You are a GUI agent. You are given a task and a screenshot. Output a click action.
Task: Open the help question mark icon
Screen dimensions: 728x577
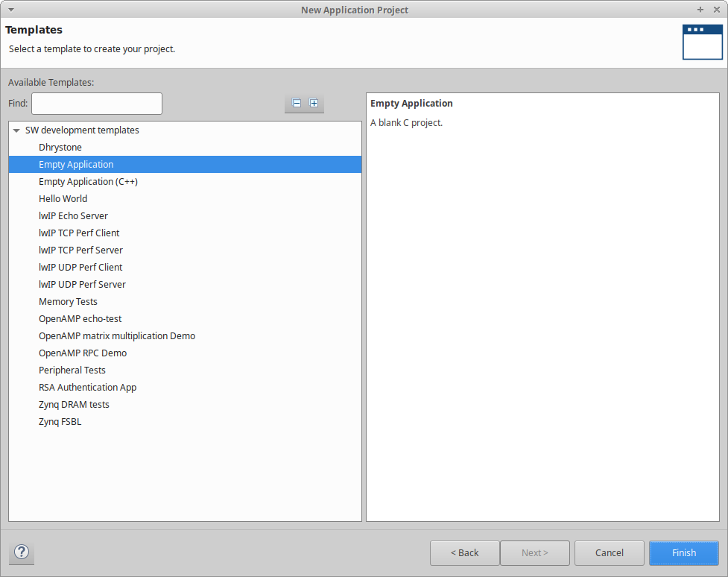[x=22, y=552]
